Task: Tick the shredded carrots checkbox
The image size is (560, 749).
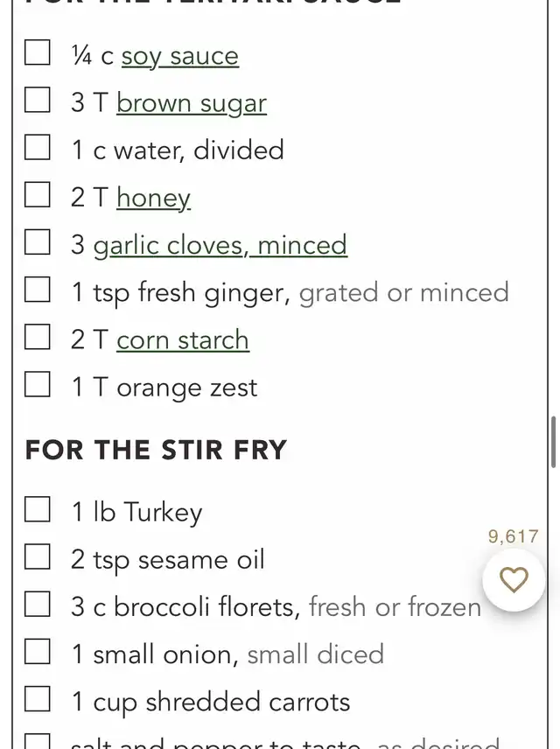Action: (x=38, y=699)
